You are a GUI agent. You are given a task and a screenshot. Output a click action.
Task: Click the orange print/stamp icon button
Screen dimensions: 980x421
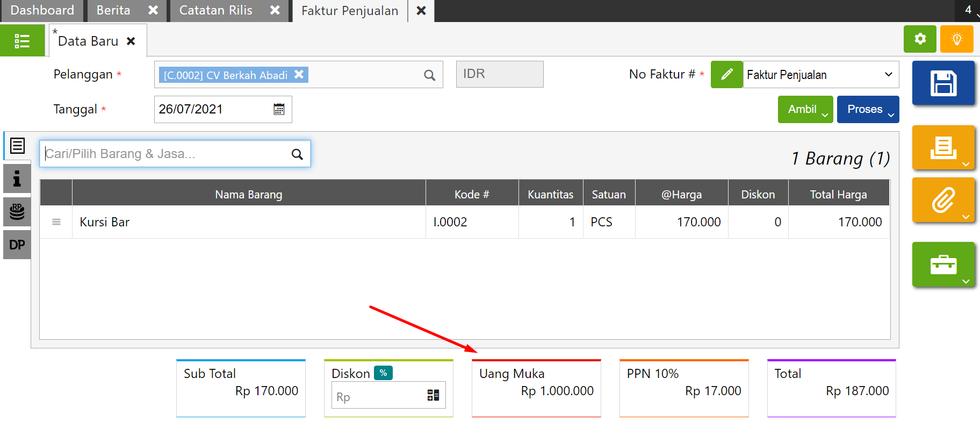[943, 147]
